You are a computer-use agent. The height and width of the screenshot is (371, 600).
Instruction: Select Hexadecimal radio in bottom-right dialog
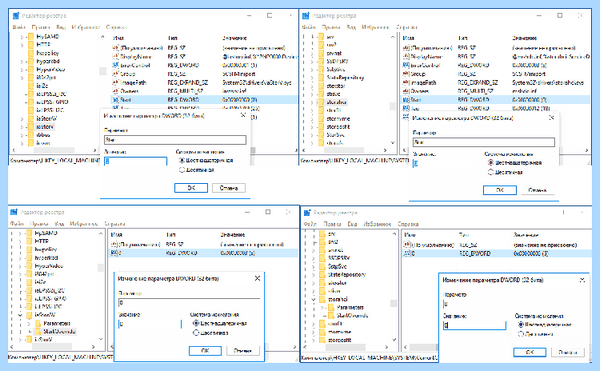(x=520, y=324)
